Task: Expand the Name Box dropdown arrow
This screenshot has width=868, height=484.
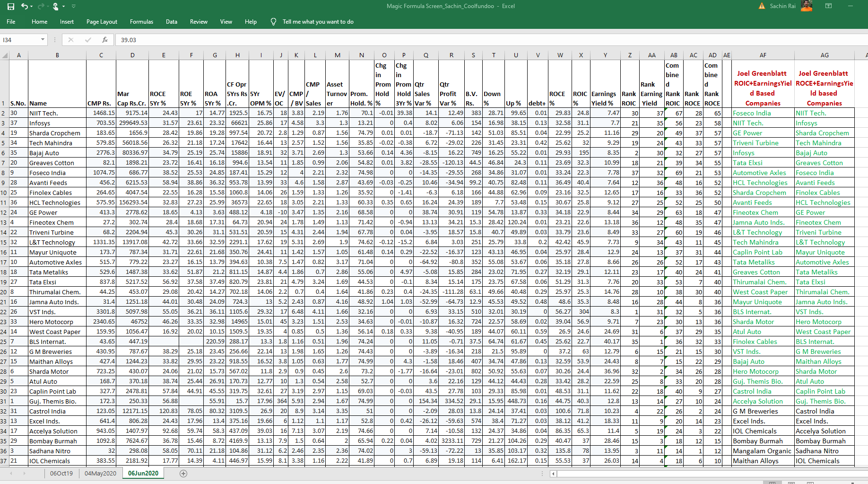Action: (43, 40)
